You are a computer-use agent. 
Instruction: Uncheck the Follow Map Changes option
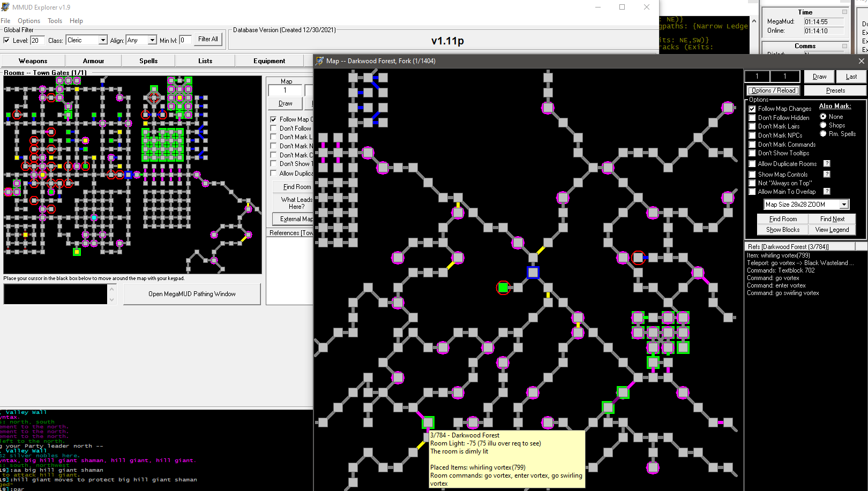[x=752, y=109]
